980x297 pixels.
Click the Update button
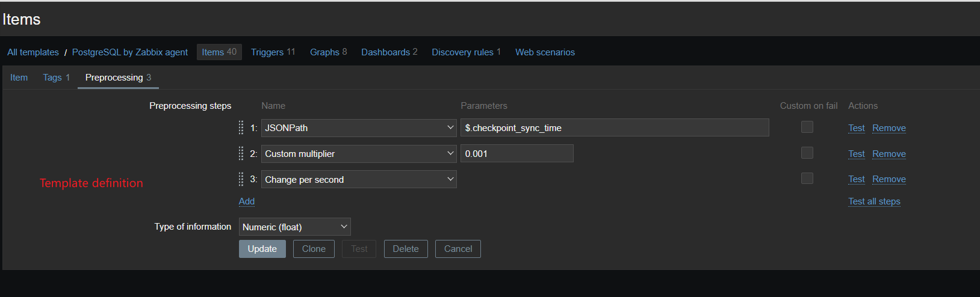pyautogui.click(x=262, y=249)
